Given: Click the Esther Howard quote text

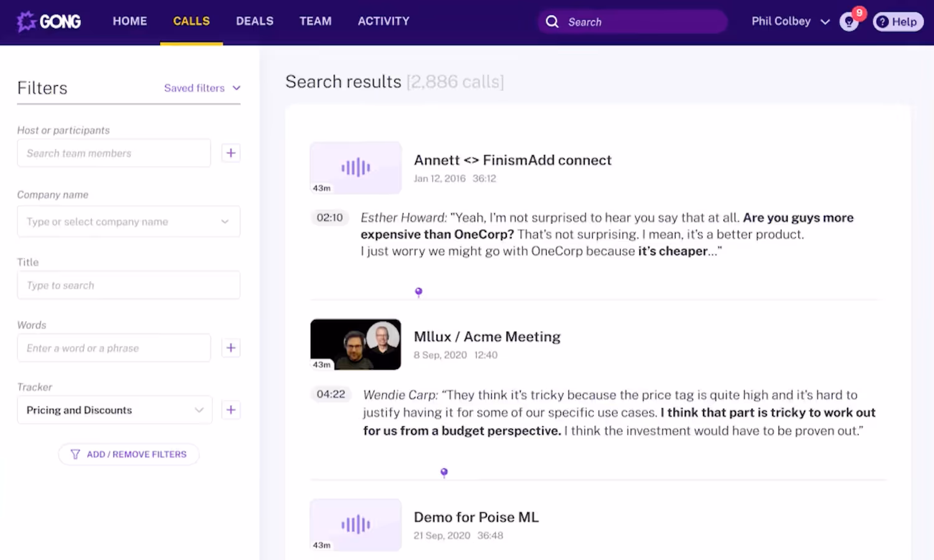Looking at the screenshot, I should 607,235.
